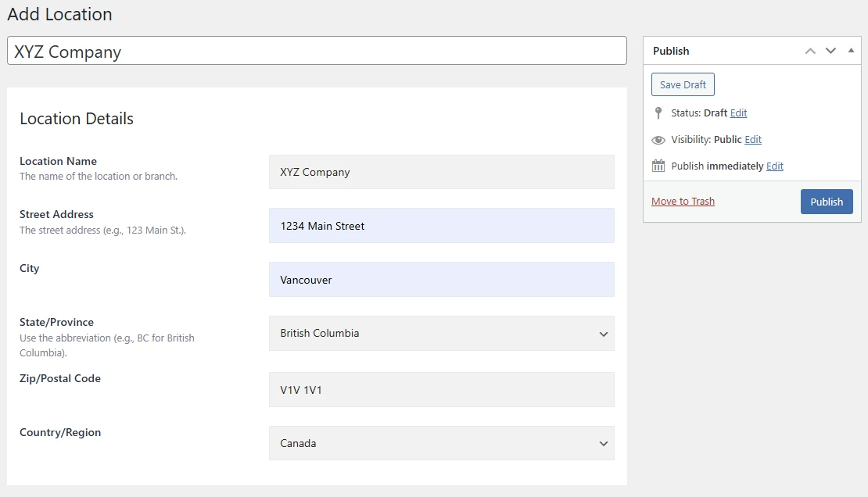The width and height of the screenshot is (868, 497).
Task: Collapse the Publish panel with its triangle toggle
Action: pyautogui.click(x=851, y=50)
